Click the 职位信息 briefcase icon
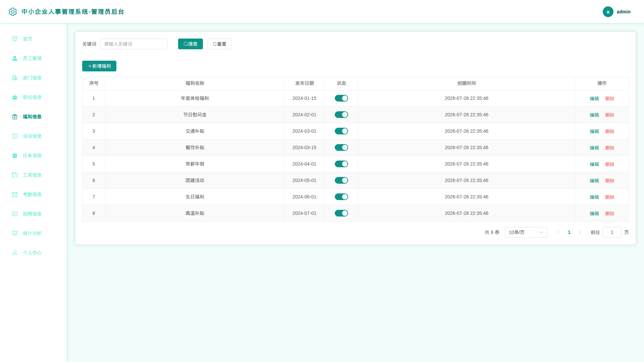This screenshot has width=644, height=362. point(15,97)
